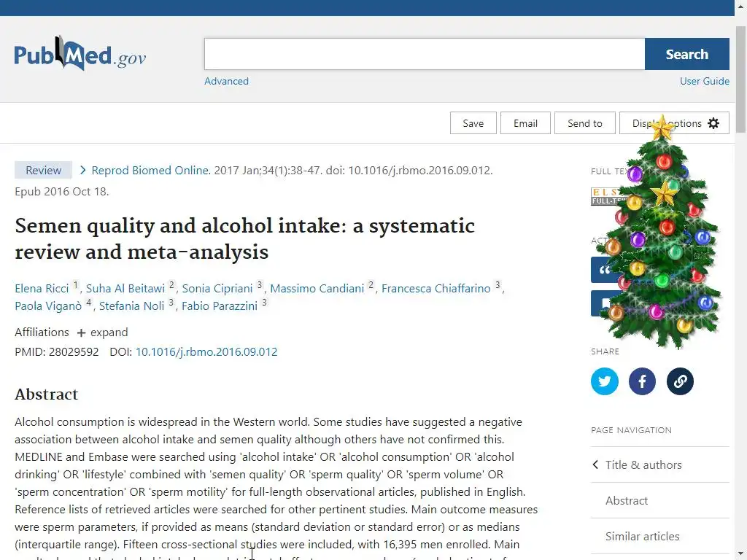Viewport: 747px width, 560px height.
Task: Click the Epub 2016 Oct 18 text
Action: (62, 192)
